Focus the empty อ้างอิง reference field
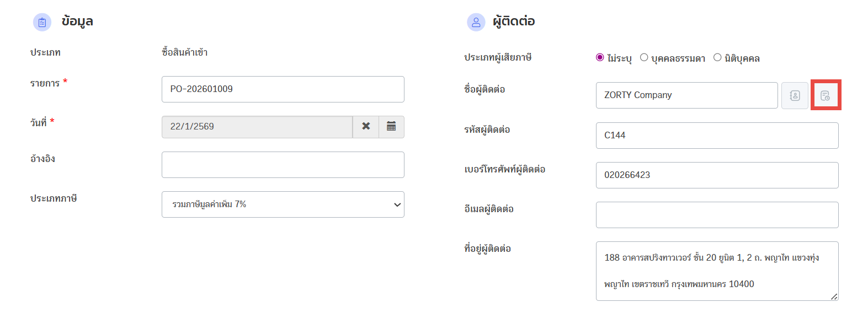 (283, 165)
